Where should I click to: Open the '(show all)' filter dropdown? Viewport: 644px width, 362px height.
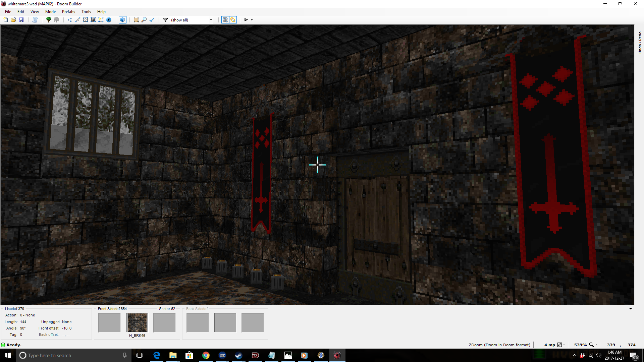pyautogui.click(x=192, y=20)
